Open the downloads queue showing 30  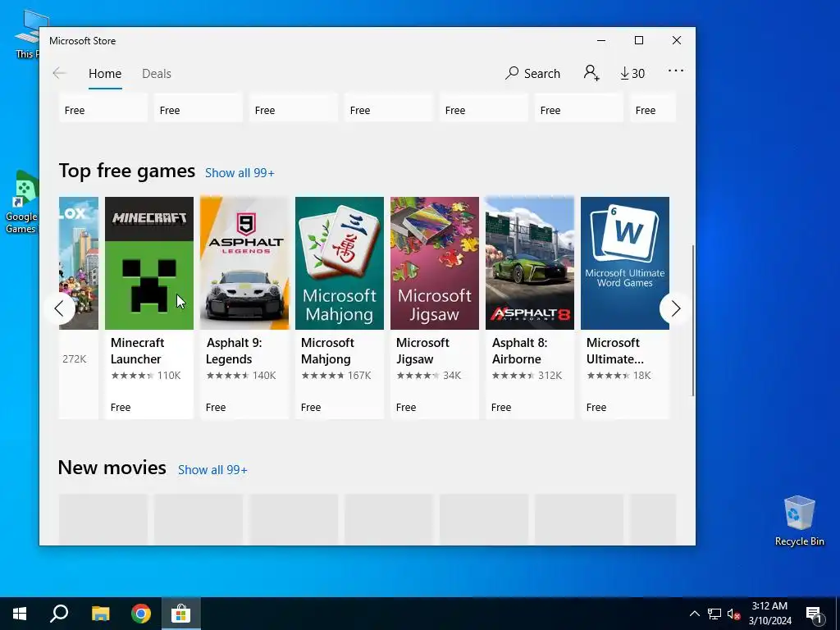(x=632, y=73)
